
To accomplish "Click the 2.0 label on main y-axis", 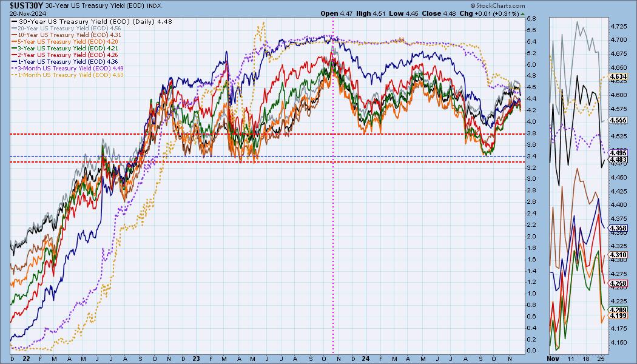I will pos(531,237).
